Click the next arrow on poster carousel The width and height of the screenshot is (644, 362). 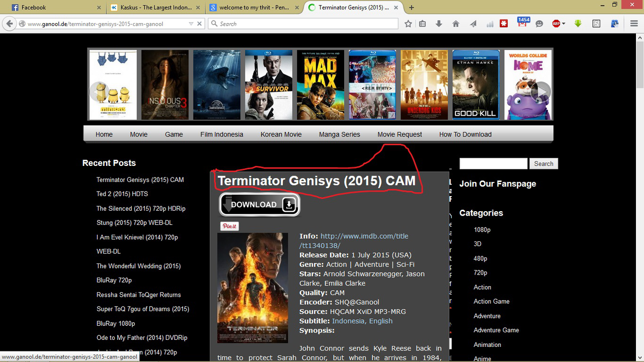coord(541,92)
